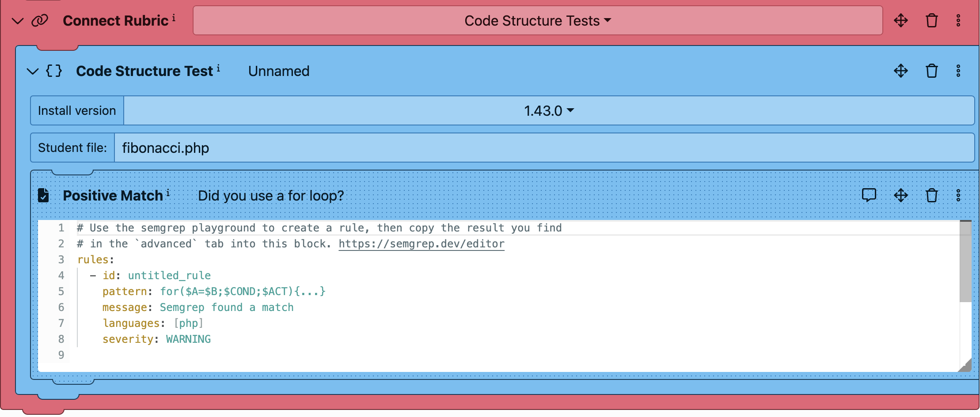Delete the Connect Rubric block

click(x=931, y=21)
